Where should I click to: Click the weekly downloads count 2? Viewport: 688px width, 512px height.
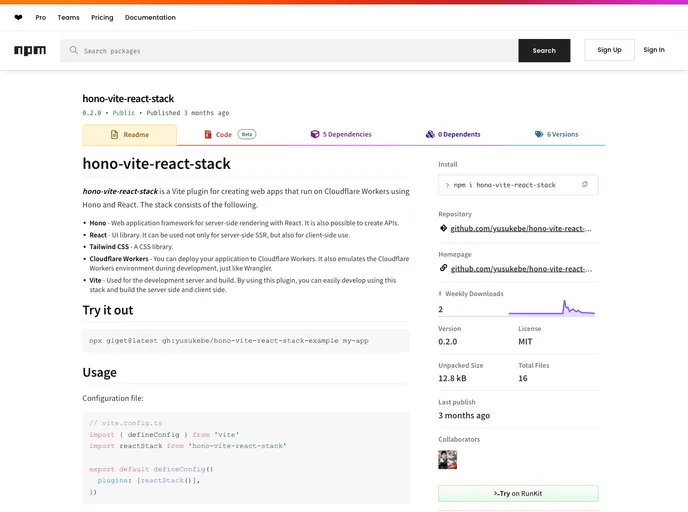441,309
